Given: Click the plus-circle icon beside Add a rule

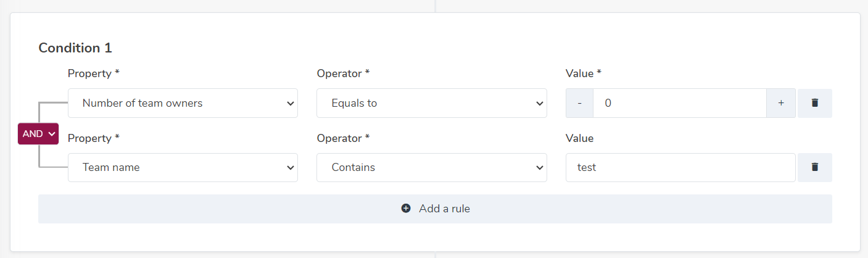Looking at the screenshot, I should point(406,209).
